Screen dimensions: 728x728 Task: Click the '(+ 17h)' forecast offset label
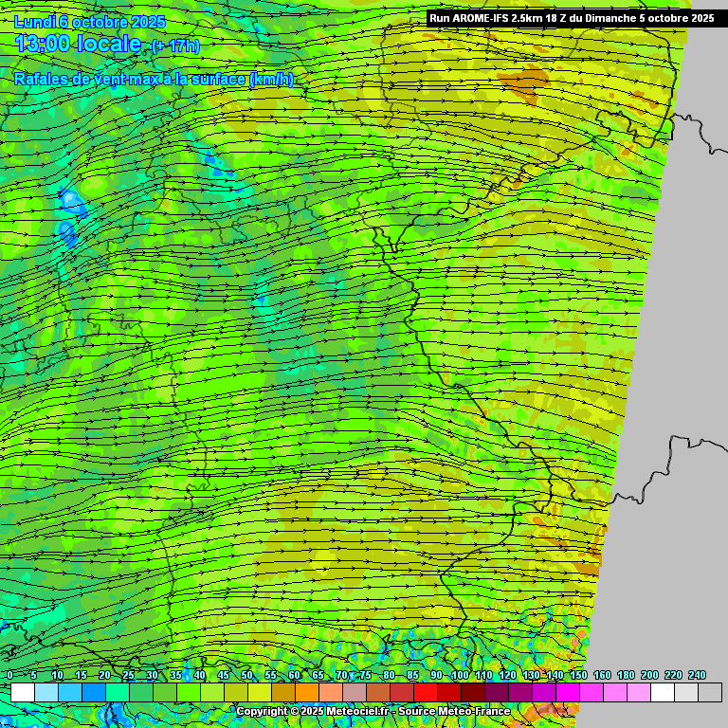pos(175,45)
